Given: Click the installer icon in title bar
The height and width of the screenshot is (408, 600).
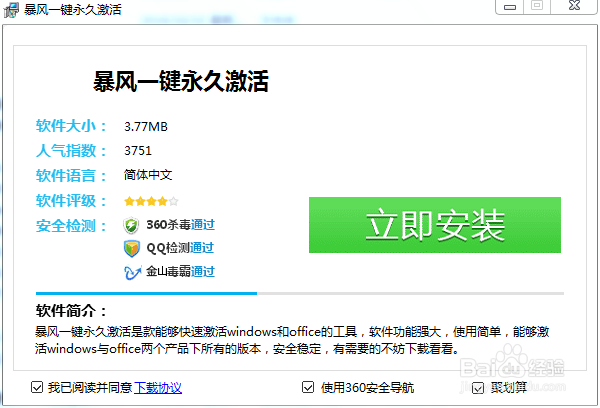Looking at the screenshot, I should pyautogui.click(x=11, y=10).
